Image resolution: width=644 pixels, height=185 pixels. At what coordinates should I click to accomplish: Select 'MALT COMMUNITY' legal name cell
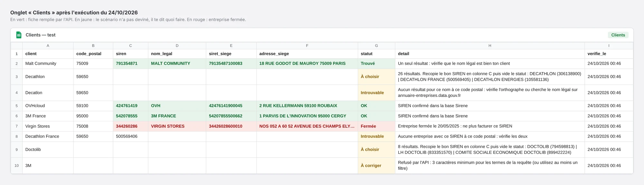tap(177, 63)
